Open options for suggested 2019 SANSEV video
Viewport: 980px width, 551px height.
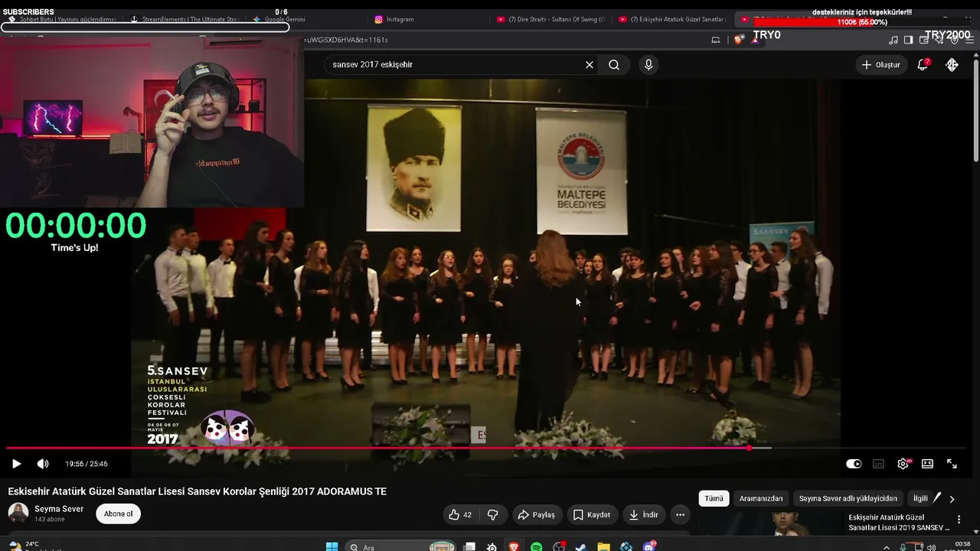coord(959,520)
